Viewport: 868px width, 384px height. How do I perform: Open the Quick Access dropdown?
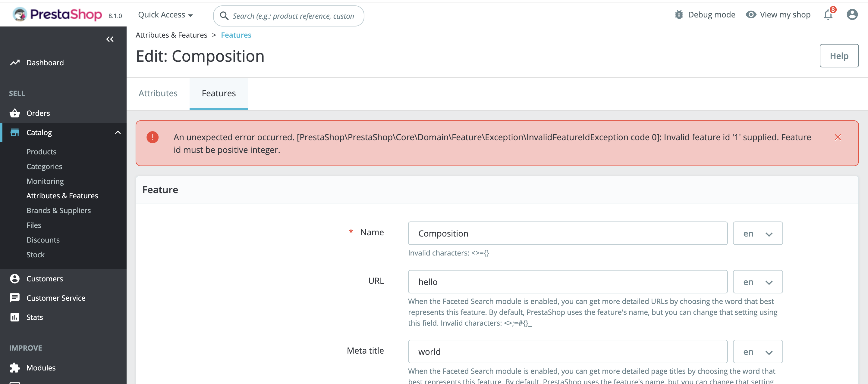click(x=165, y=14)
